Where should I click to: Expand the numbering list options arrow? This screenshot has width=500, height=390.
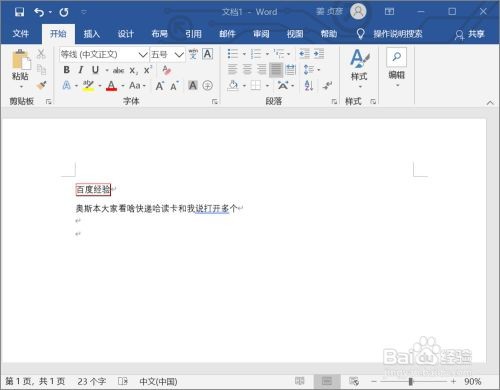pos(267,54)
